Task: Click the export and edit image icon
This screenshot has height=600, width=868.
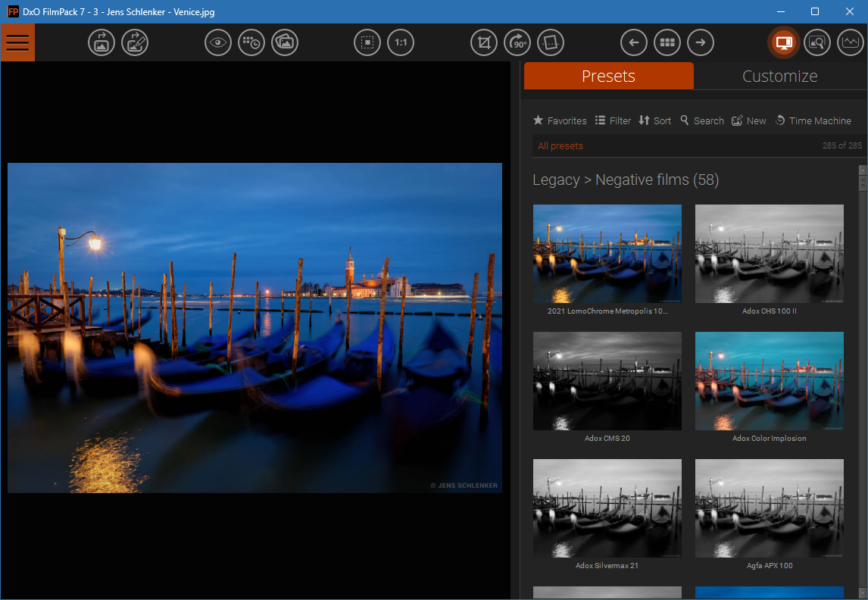Action: pos(135,42)
